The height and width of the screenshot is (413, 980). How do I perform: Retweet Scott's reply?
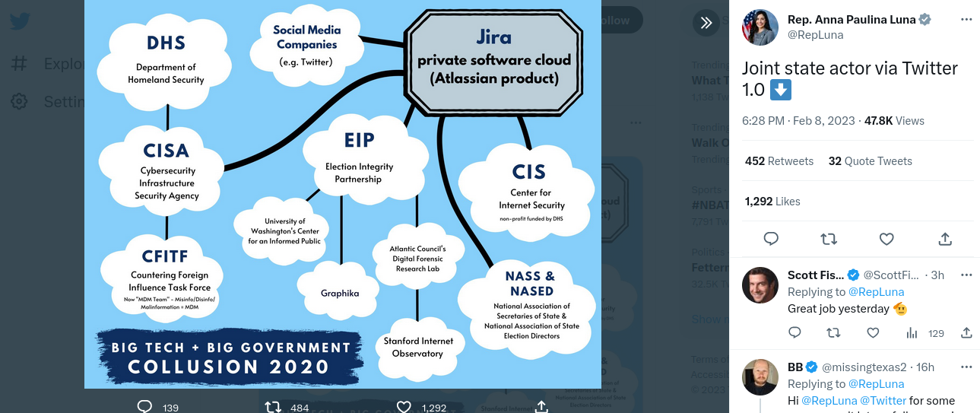[833, 332]
